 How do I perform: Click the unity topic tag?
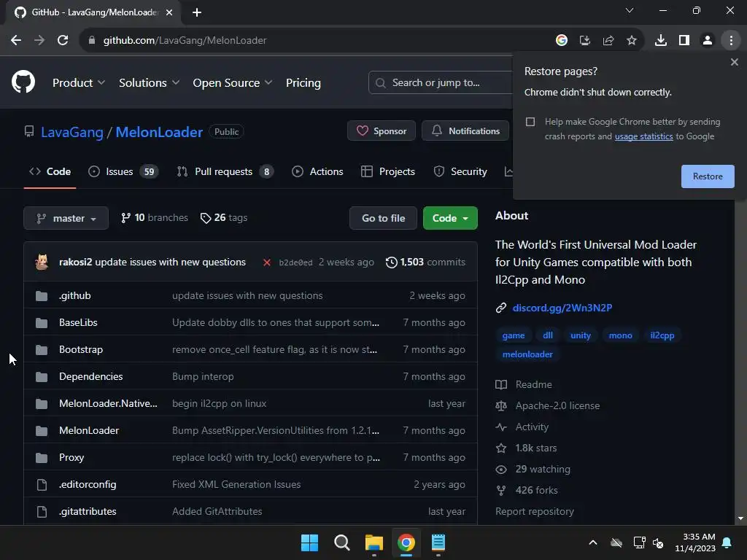pos(580,335)
